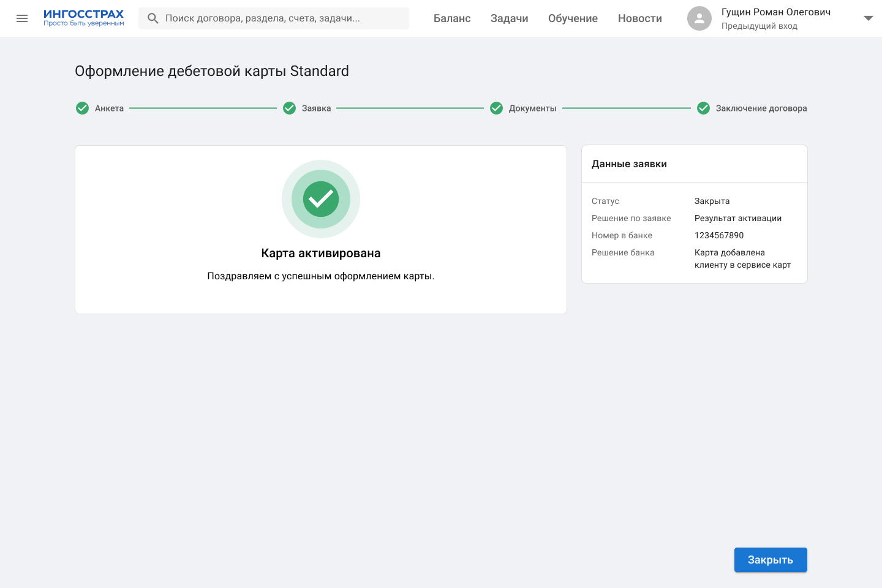Click the user avatar icon
Viewport: 882px width, 588px height.
[x=699, y=18]
